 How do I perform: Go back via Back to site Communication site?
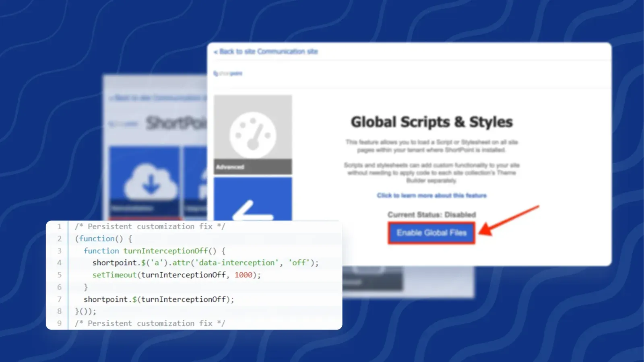pos(267,51)
